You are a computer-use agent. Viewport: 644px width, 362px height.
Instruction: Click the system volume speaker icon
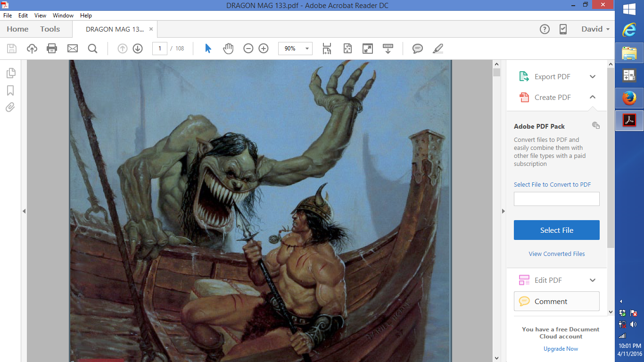[x=634, y=324]
